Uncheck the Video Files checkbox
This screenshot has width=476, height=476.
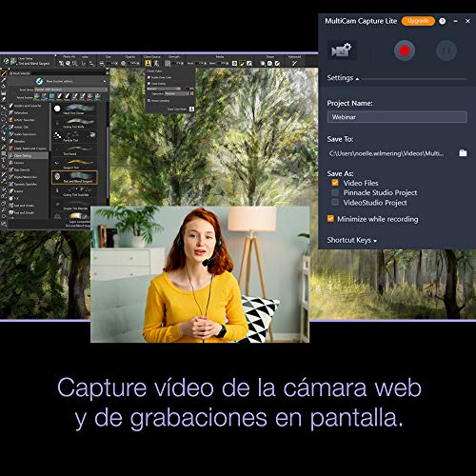pos(335,183)
